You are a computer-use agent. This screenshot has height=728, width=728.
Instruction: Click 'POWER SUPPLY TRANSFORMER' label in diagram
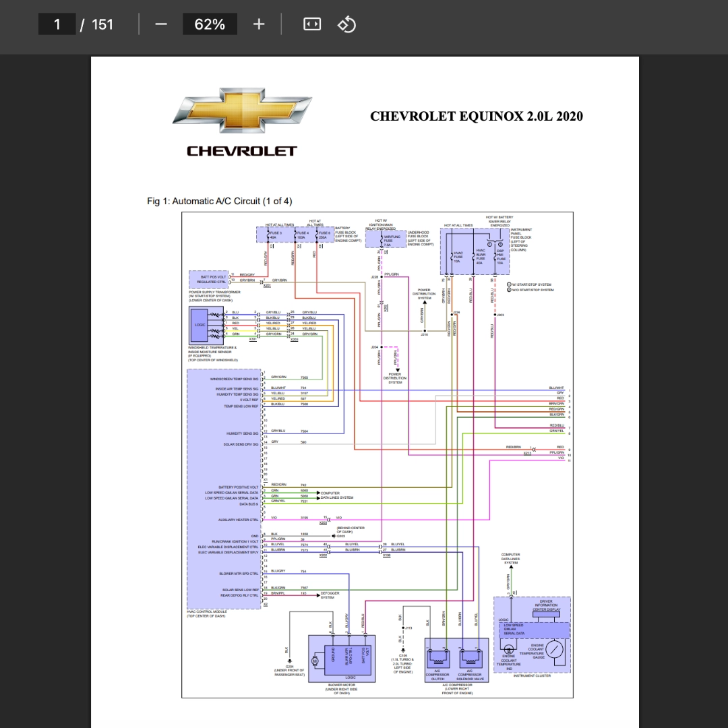tap(214, 292)
